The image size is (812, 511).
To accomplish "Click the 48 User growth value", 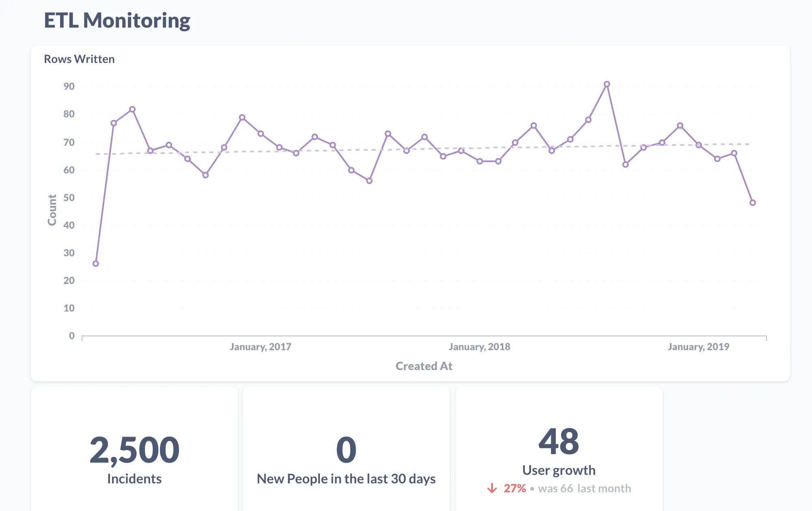I will coord(559,442).
